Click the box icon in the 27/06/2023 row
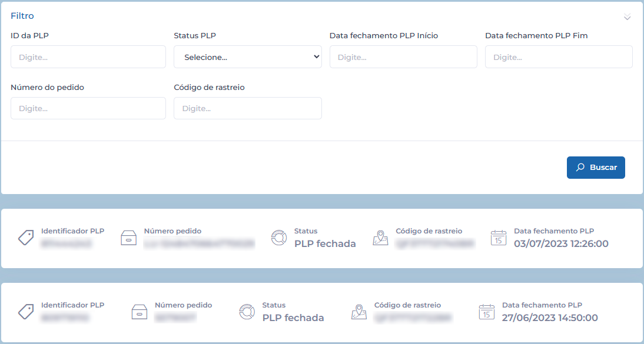This screenshot has width=644, height=344. [x=140, y=312]
